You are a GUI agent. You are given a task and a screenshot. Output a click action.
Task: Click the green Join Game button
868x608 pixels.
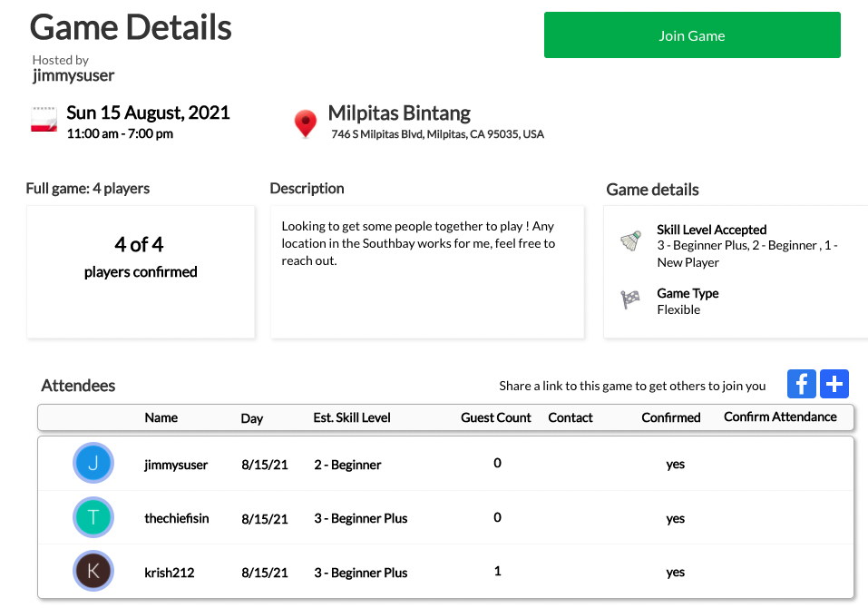point(691,35)
